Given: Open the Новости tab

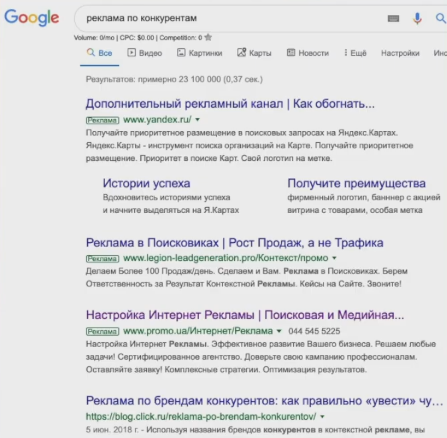Looking at the screenshot, I should (308, 53).
